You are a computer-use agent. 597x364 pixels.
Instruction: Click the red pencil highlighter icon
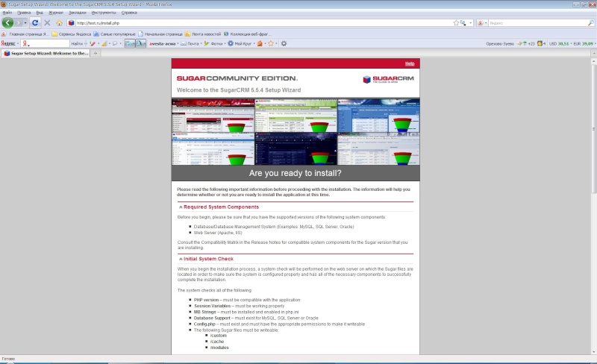[92, 43]
